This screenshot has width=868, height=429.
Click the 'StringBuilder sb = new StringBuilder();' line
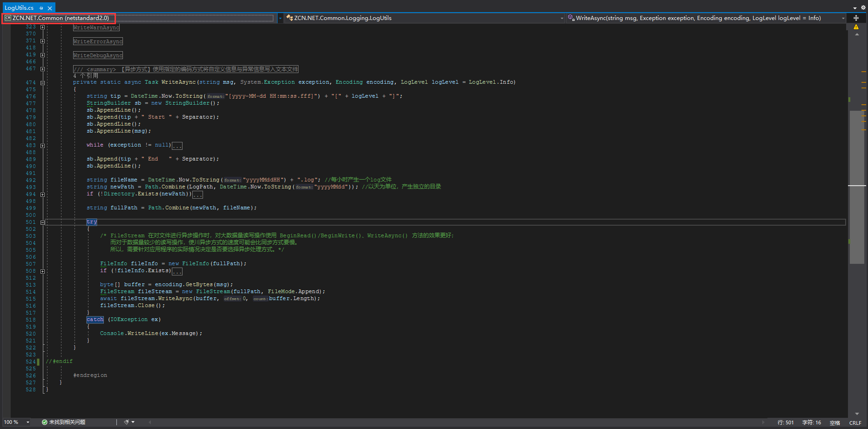pyautogui.click(x=153, y=103)
